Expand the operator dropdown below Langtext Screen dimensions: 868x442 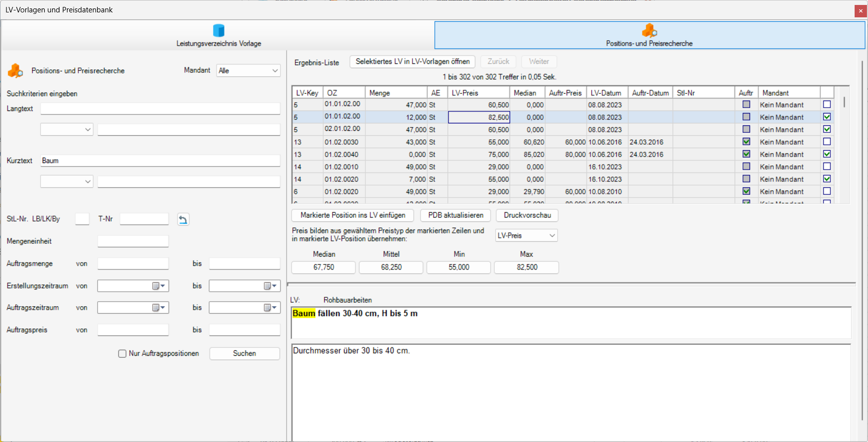(x=67, y=130)
